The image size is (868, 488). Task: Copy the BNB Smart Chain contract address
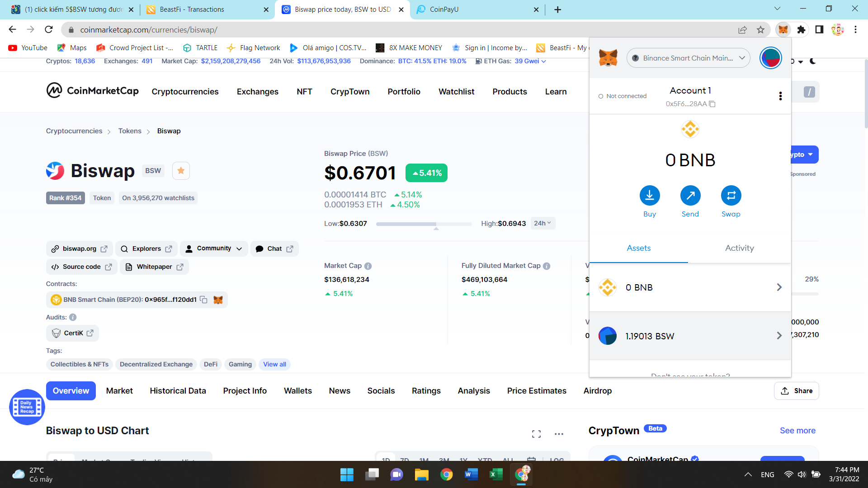(204, 300)
